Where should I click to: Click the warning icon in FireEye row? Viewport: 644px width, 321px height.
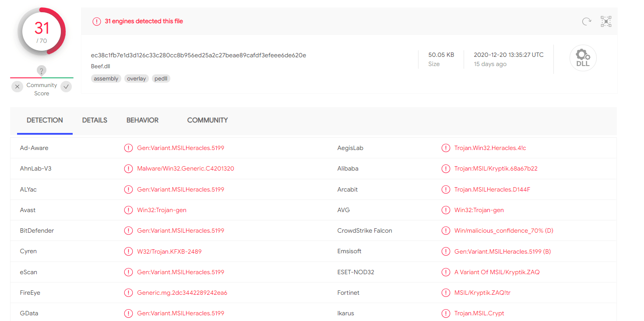click(128, 293)
